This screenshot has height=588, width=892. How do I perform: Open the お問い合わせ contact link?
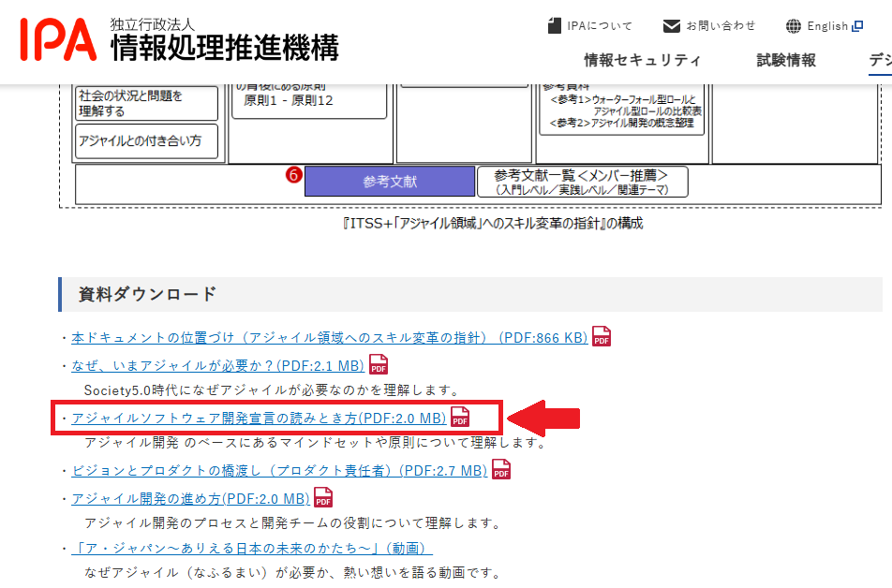pyautogui.click(x=721, y=26)
